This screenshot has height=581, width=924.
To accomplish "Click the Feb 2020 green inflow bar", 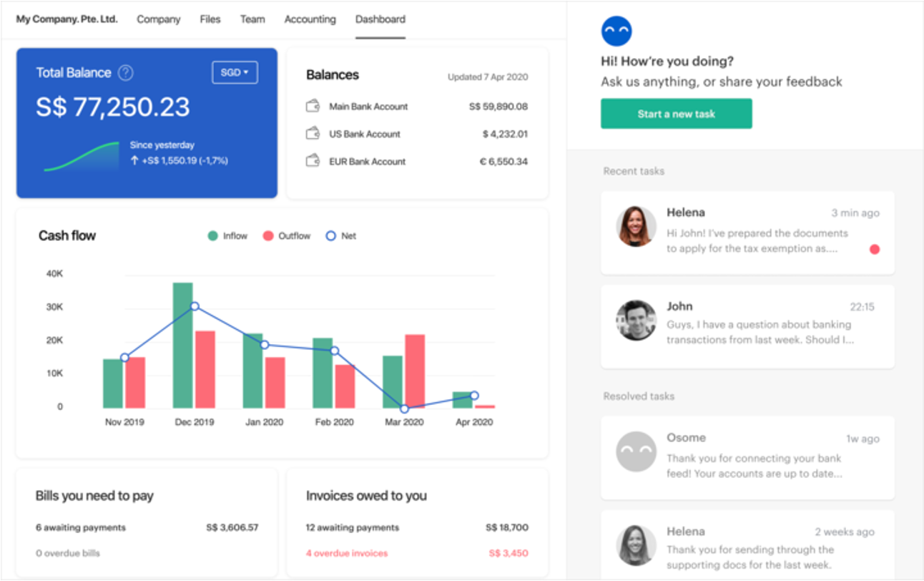I will [323, 373].
